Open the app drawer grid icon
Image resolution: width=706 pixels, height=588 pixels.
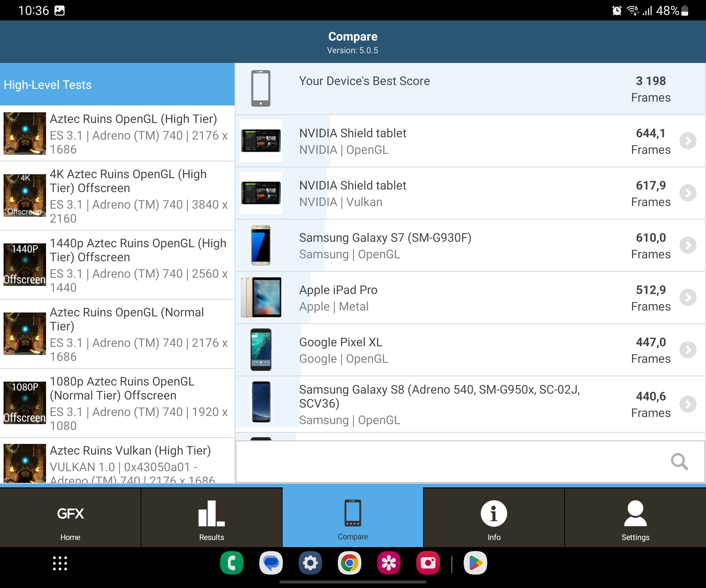tap(60, 563)
